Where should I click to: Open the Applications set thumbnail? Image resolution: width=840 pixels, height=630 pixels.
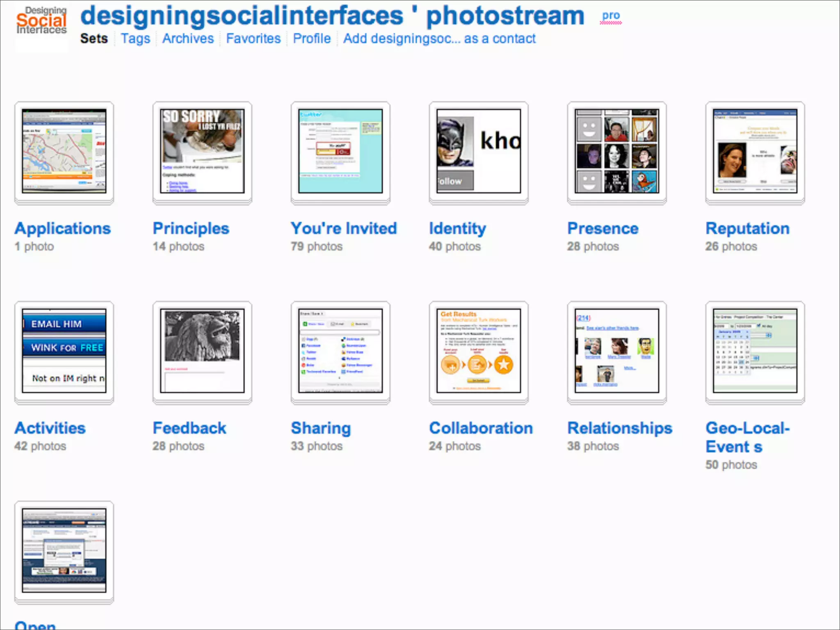[64, 151]
